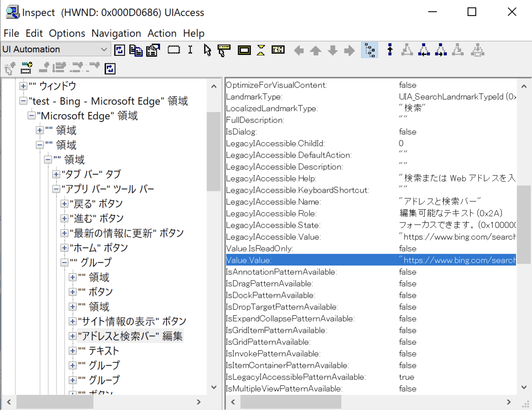Open the UI Automation mode dropdown

55,49
